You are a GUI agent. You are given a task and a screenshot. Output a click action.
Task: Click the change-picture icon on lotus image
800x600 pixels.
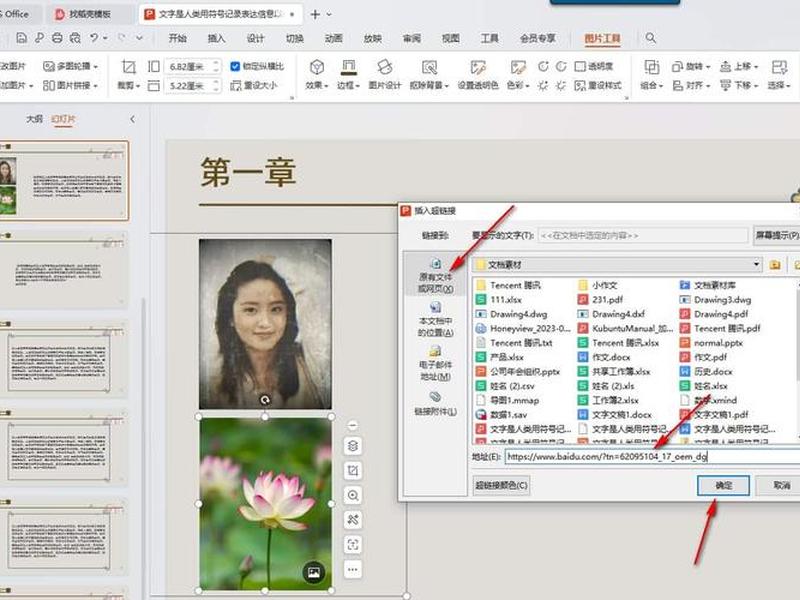pyautogui.click(x=314, y=572)
